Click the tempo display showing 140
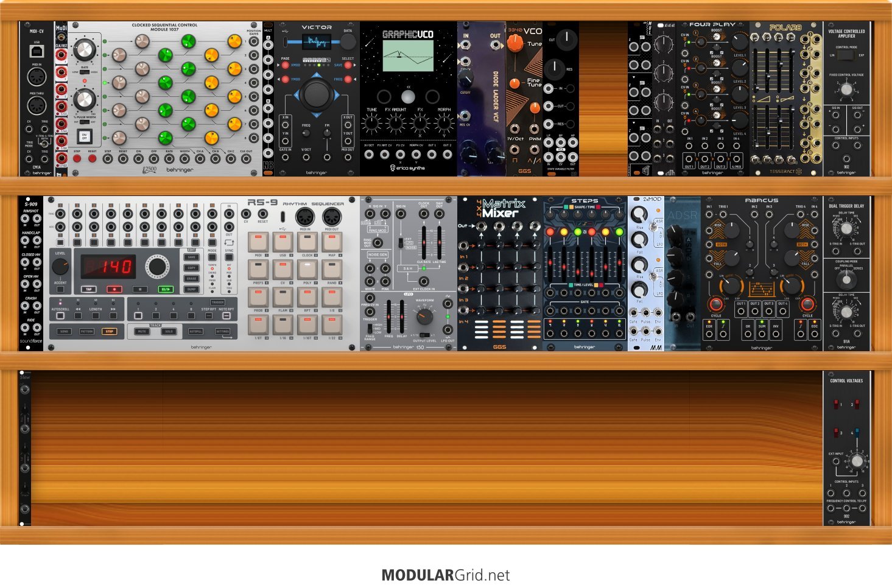Screen dimensions: 892x588 pos(108,267)
